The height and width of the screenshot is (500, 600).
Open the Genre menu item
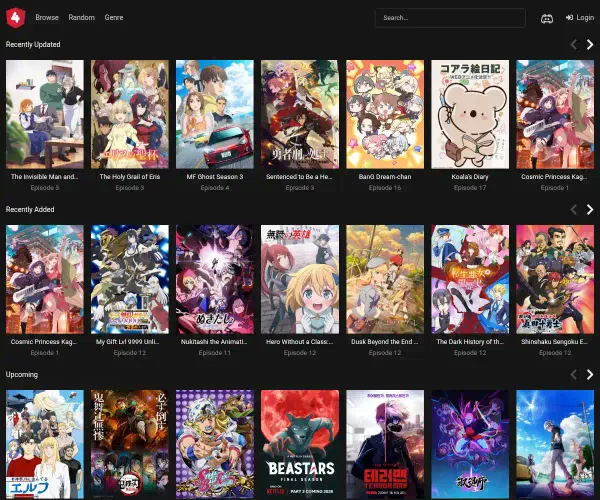point(114,18)
